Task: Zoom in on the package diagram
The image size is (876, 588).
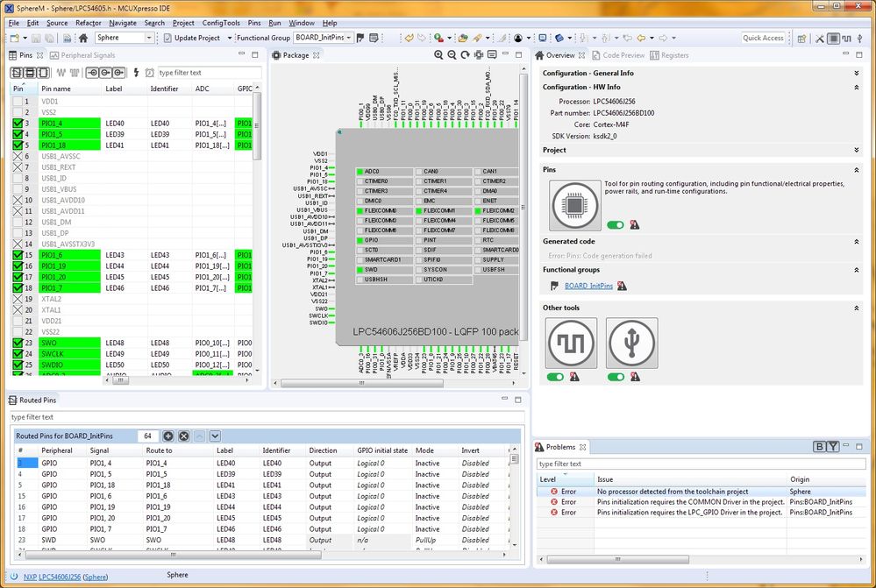Action: [x=438, y=54]
